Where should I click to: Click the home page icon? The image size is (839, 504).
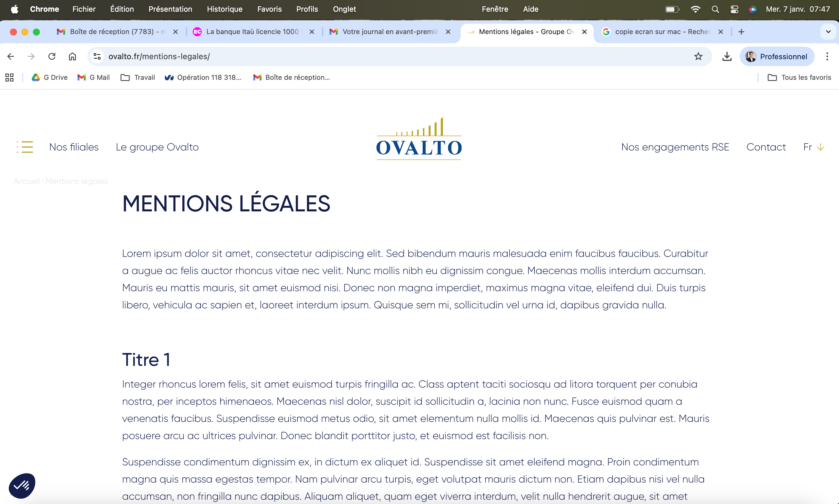pyautogui.click(x=72, y=56)
